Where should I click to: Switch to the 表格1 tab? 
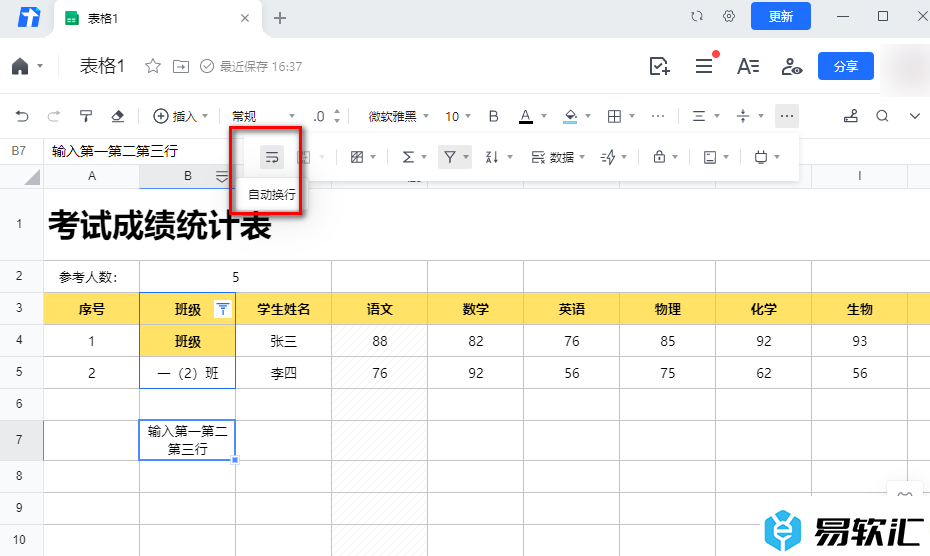pos(157,18)
